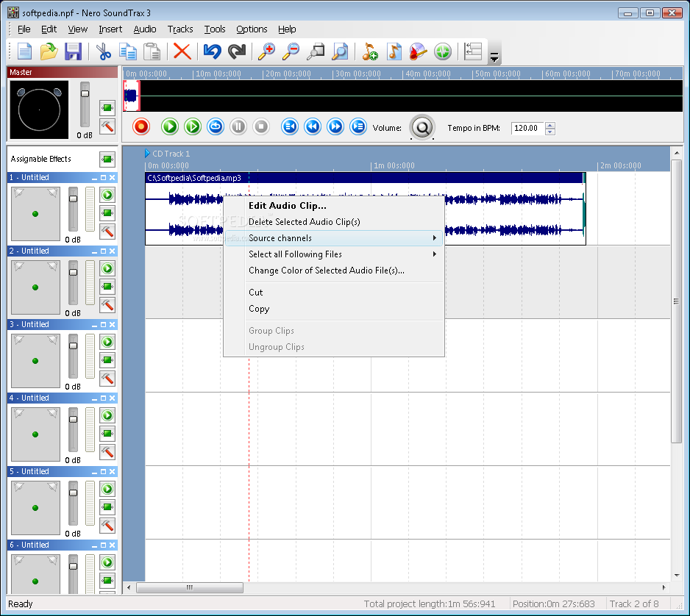Open toolbar overflow options arrow

coord(494,57)
